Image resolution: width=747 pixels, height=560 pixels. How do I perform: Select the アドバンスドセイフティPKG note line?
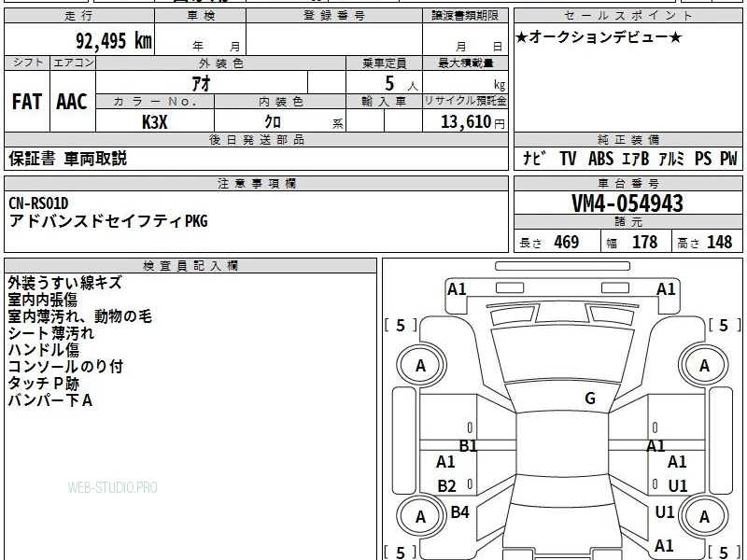tap(108, 221)
